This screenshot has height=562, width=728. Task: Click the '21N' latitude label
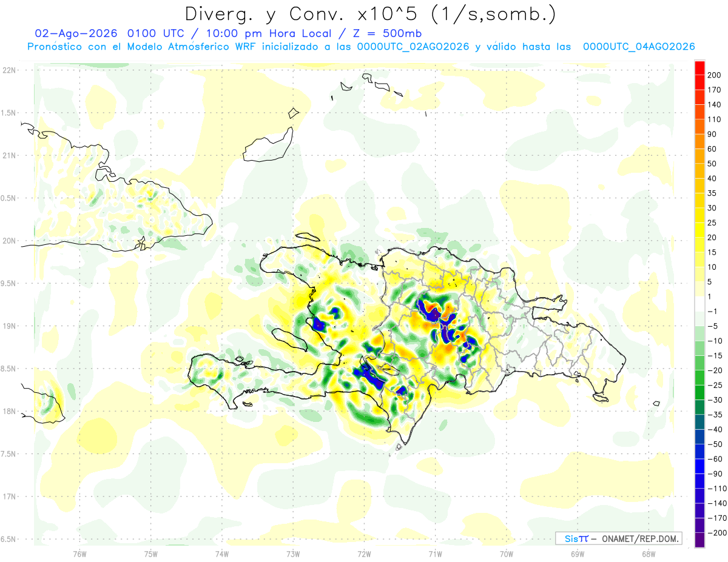click(9, 155)
